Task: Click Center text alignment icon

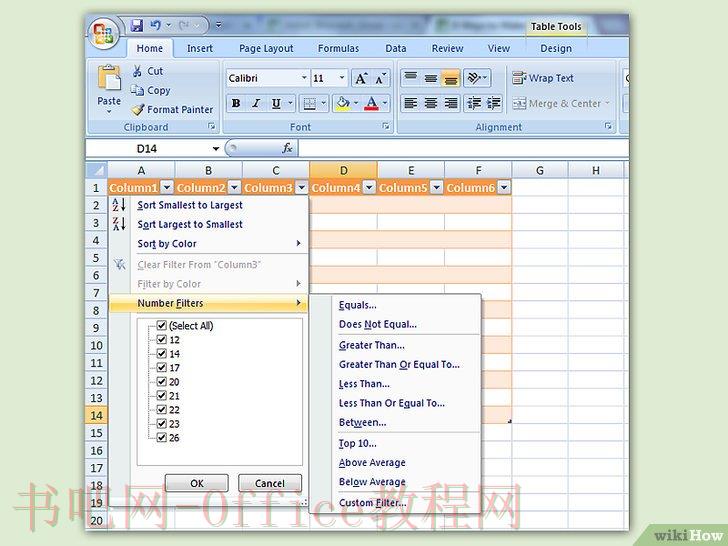Action: [x=431, y=103]
